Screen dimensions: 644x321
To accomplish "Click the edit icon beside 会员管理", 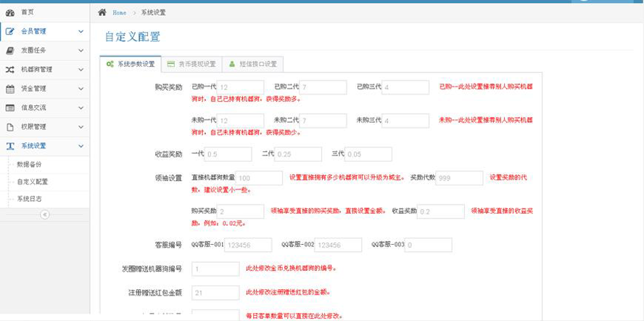I will coord(10,32).
